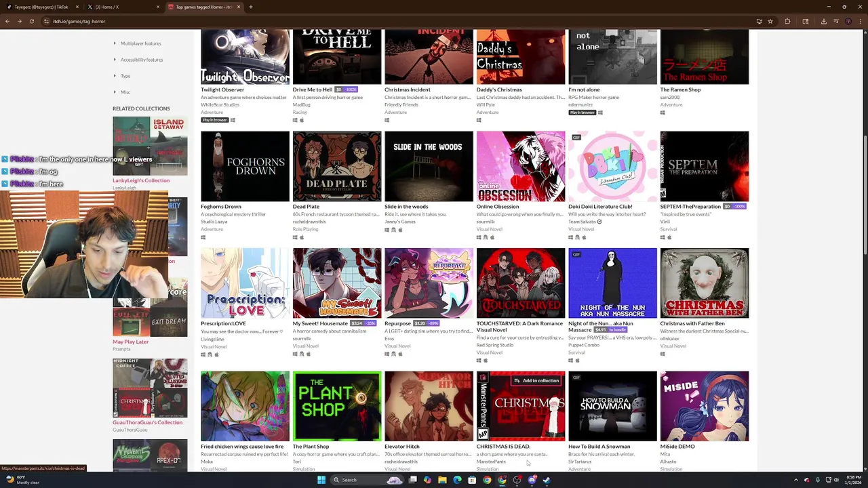Open the Night of the Nun thumbnail
Image resolution: width=868 pixels, height=488 pixels.
(612, 283)
